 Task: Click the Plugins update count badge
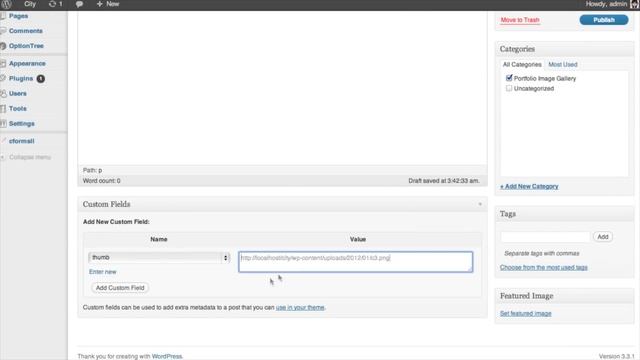(x=40, y=79)
